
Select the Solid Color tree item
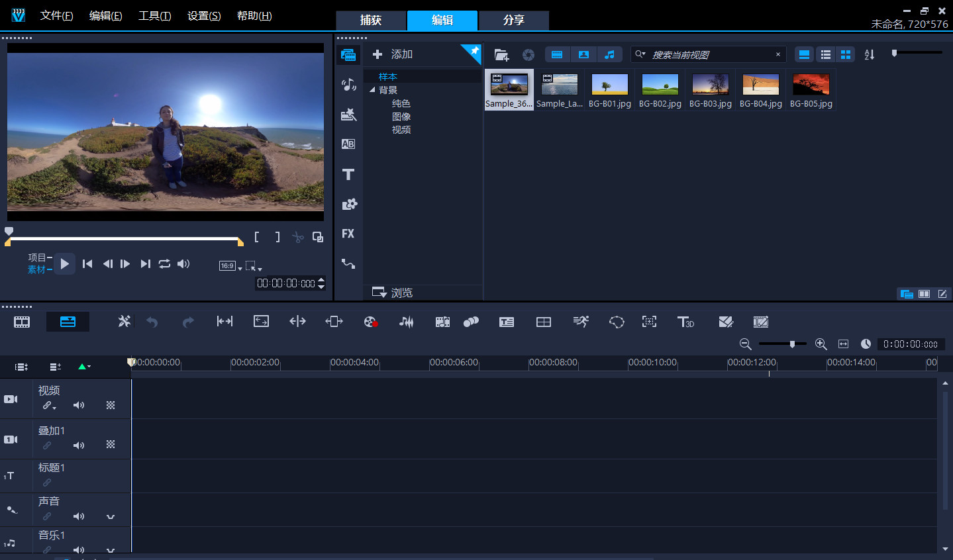(x=401, y=103)
